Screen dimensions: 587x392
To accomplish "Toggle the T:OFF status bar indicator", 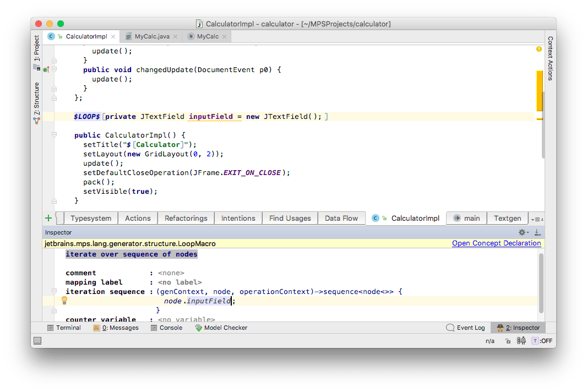I will (x=542, y=341).
